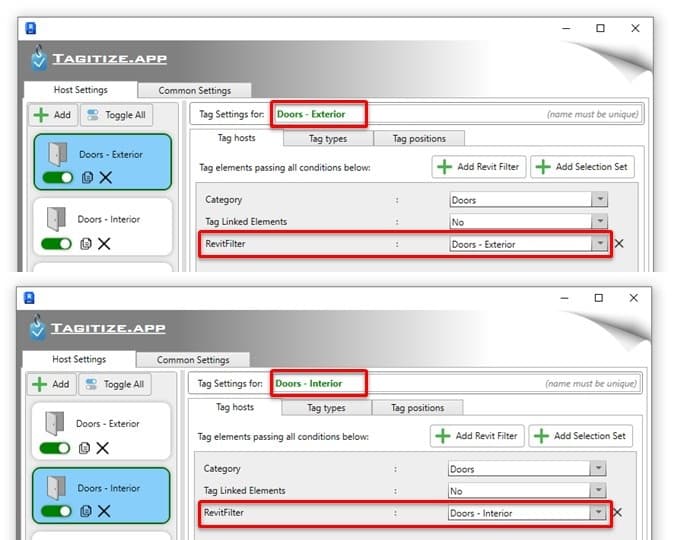The height and width of the screenshot is (540, 674).
Task: Delete Doors - Interior host in the top window
Action: coord(104,244)
